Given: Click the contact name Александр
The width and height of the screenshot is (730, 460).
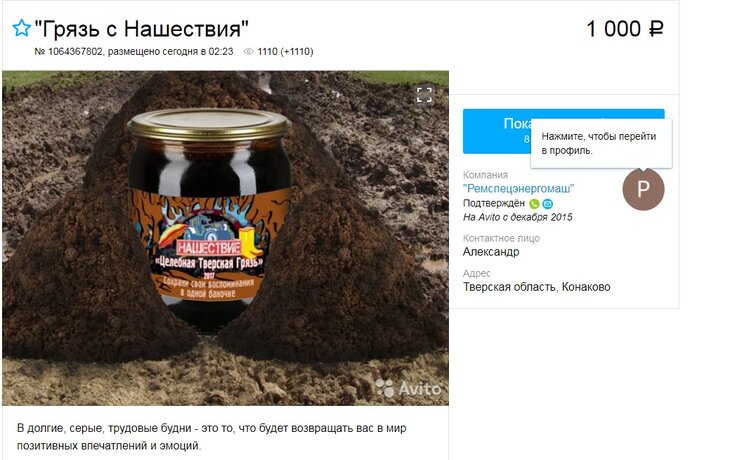Looking at the screenshot, I should point(491,252).
